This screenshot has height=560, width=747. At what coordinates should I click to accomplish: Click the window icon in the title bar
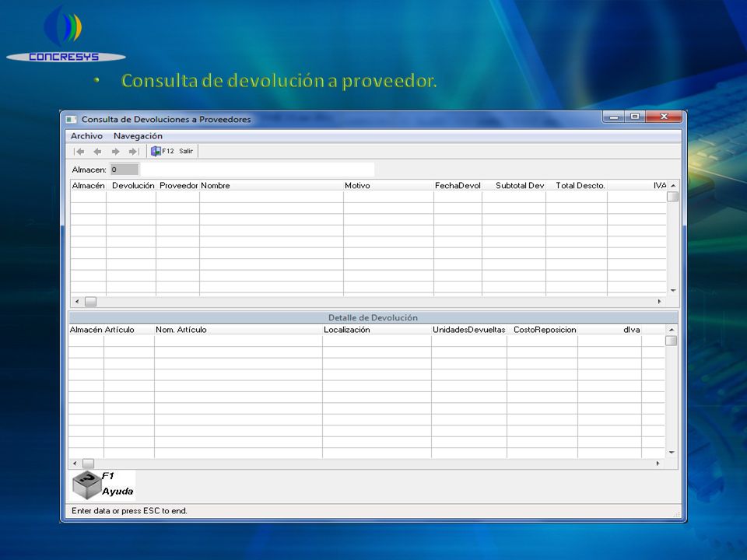point(71,119)
